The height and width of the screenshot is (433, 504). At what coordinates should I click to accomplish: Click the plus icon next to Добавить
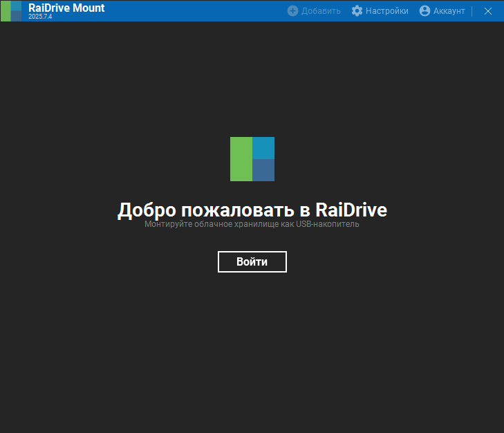click(x=292, y=11)
